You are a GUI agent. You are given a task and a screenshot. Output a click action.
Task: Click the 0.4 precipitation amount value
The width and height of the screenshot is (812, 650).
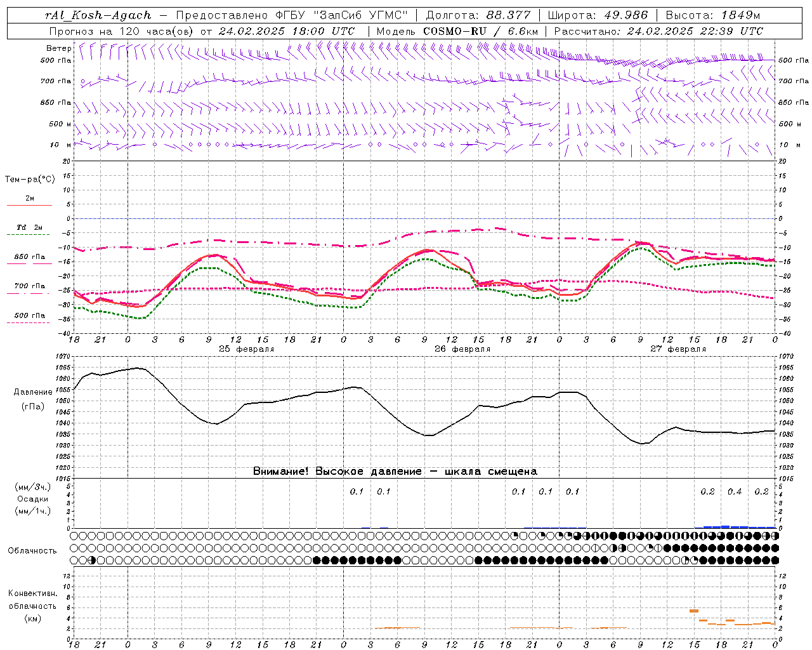pos(735,491)
